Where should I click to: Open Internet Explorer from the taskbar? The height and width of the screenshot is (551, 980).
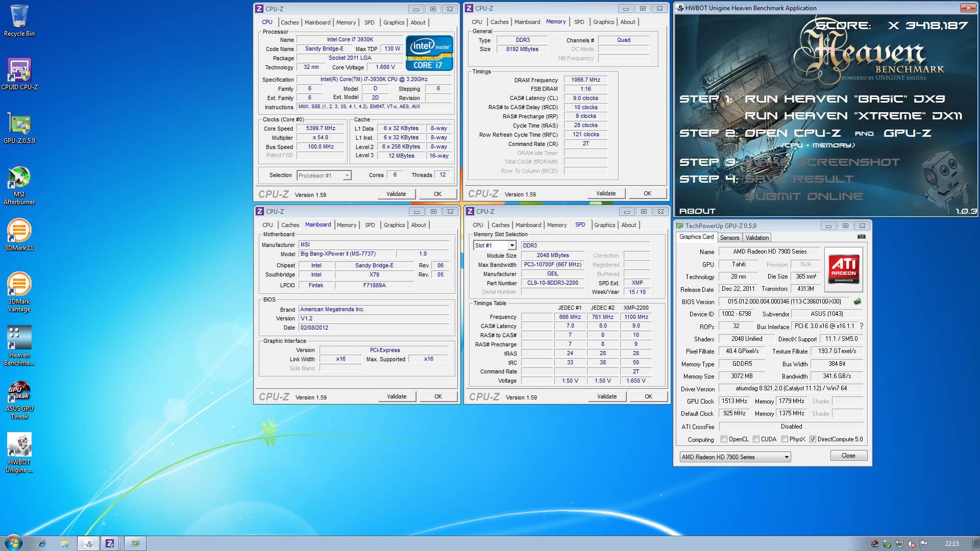(42, 543)
